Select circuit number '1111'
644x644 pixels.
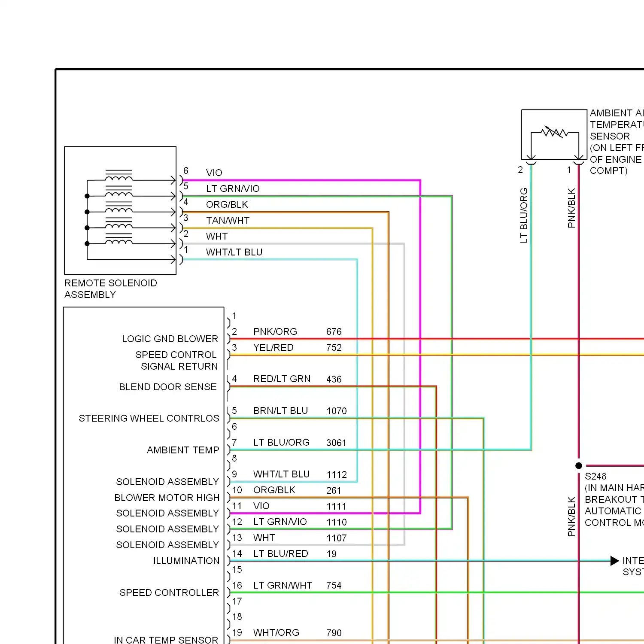336,506
